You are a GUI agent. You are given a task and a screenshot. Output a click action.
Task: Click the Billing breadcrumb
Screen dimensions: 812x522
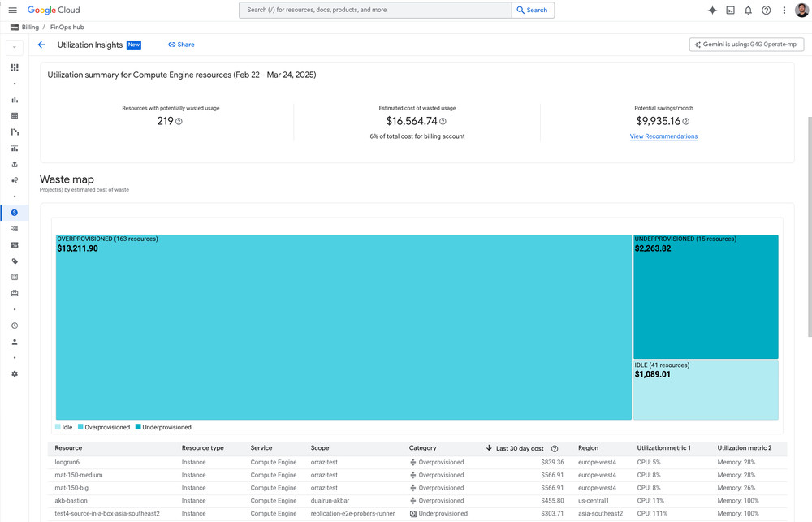[x=30, y=28]
